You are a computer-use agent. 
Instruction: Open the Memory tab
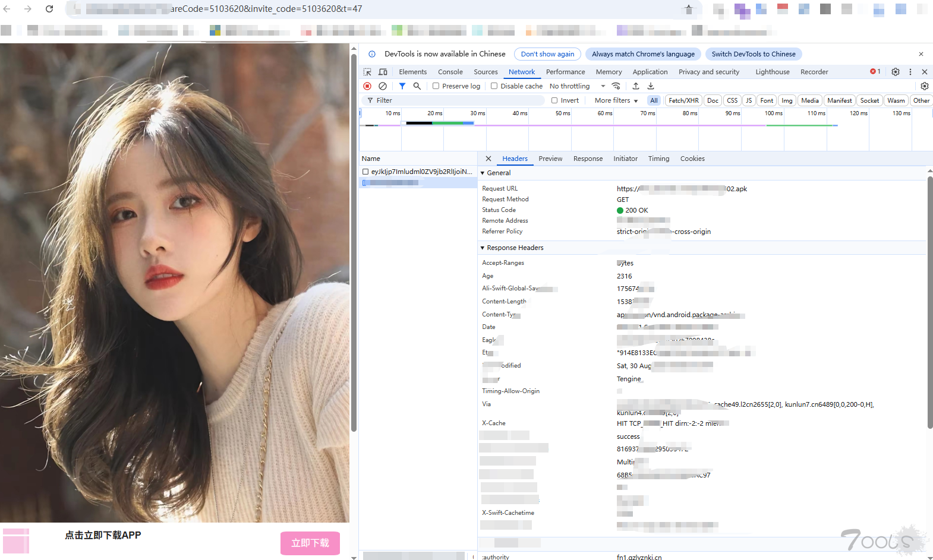click(x=609, y=72)
